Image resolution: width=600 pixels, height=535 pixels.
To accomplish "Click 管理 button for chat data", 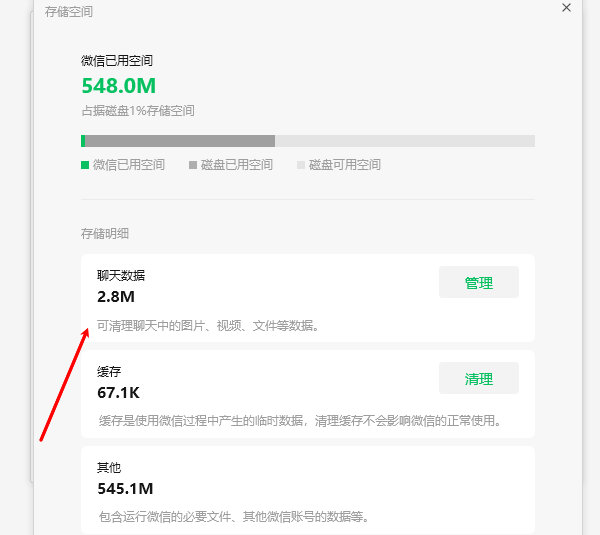I will pyautogui.click(x=478, y=283).
